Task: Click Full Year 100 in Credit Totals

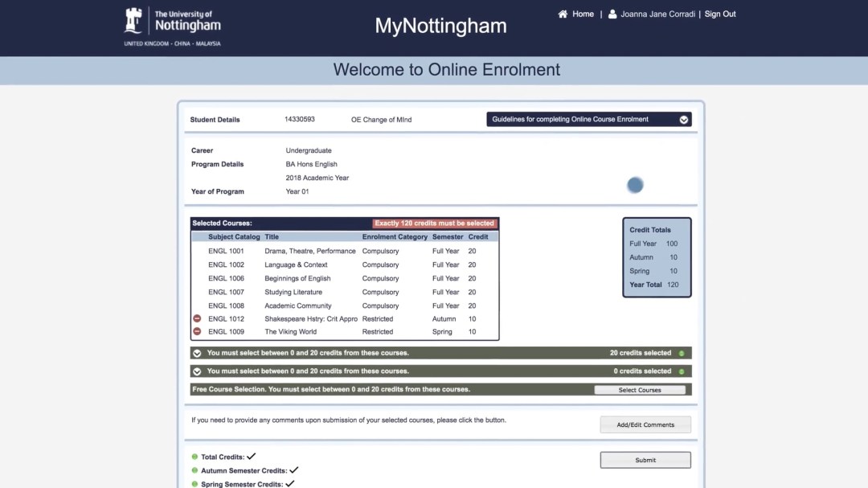Action: pos(653,244)
